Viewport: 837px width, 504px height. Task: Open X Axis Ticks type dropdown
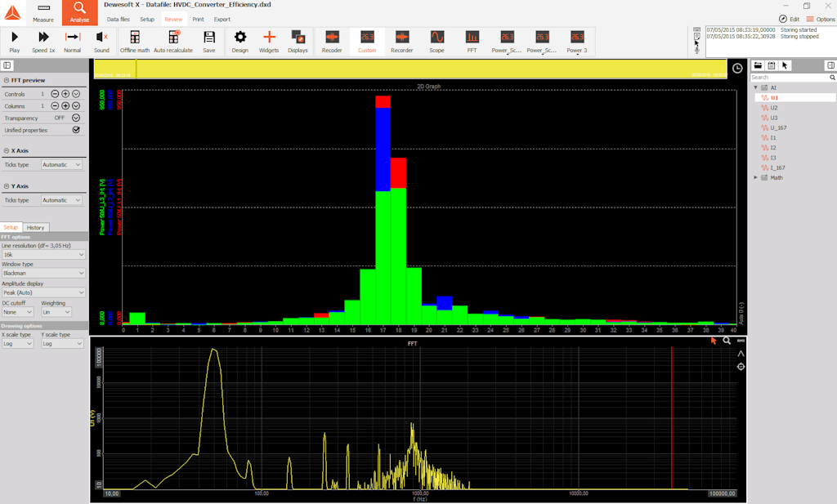61,165
